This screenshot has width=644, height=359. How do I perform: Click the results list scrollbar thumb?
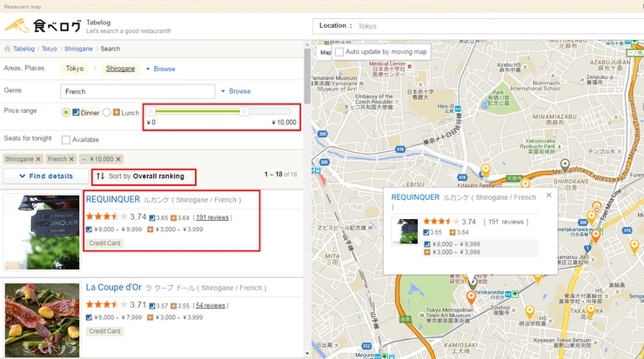click(x=307, y=76)
